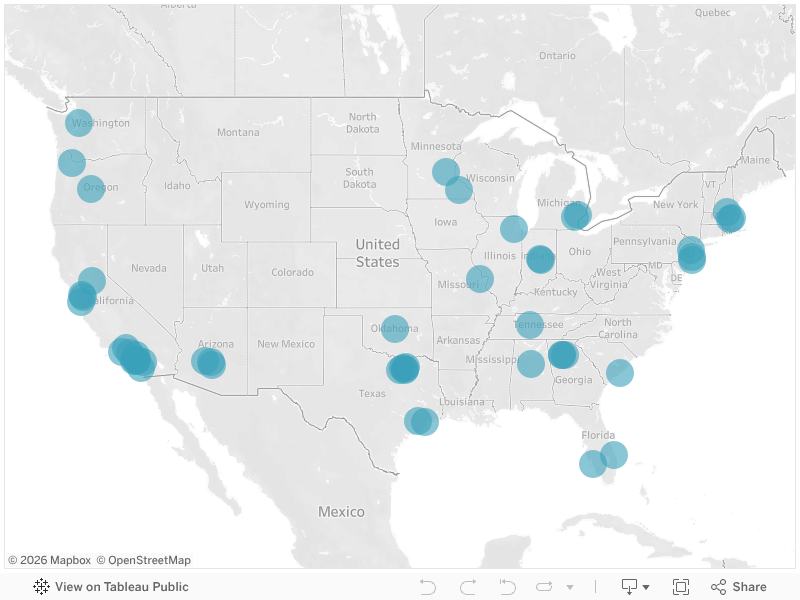Click the revert icon in toolbar
Image resolution: width=800 pixels, height=600 pixels.
[507, 587]
